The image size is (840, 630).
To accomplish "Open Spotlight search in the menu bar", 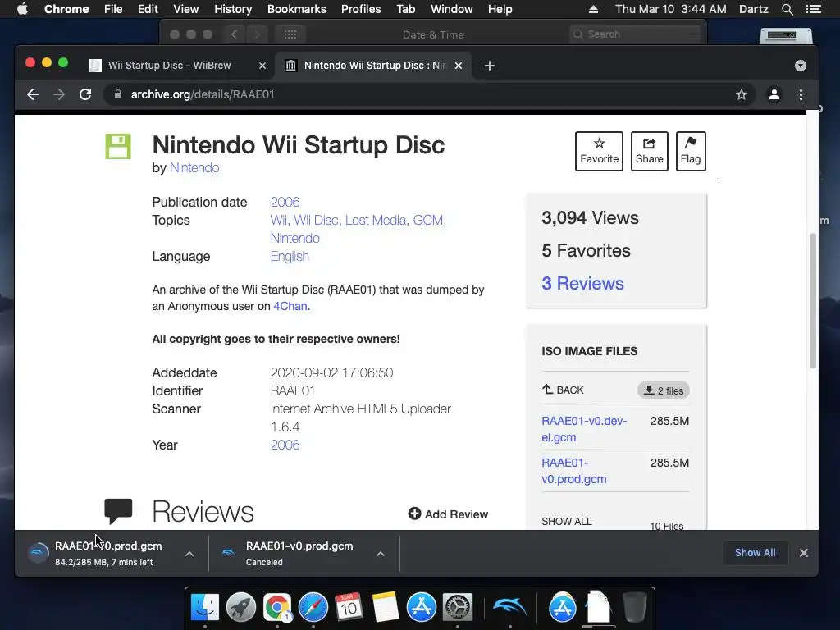I will point(787,9).
